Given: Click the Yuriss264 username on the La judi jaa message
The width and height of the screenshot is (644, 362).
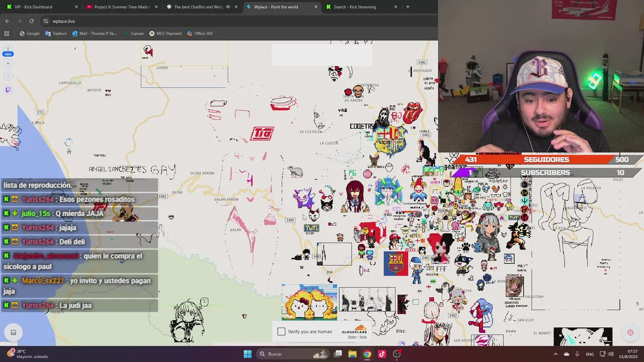Looking at the screenshot, I should [38, 305].
